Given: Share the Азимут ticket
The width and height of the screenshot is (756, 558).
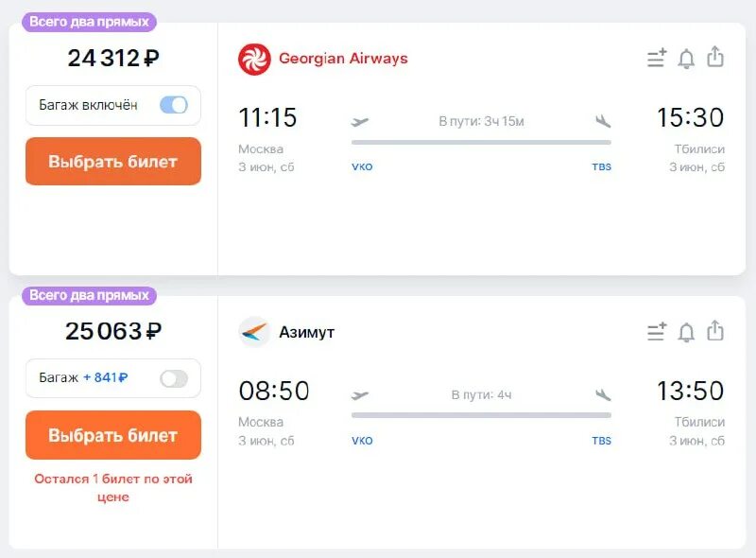Looking at the screenshot, I should (x=715, y=331).
